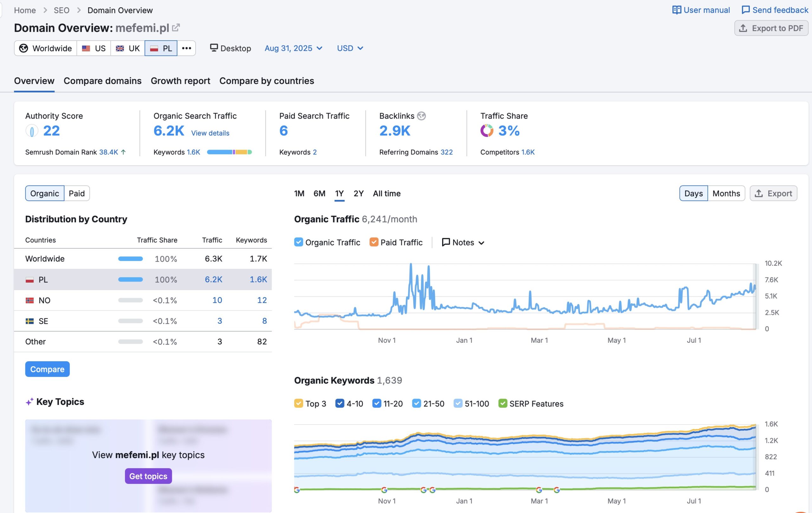Toggle the Paid Traffic checkbox
The height and width of the screenshot is (513, 812).
click(x=374, y=242)
